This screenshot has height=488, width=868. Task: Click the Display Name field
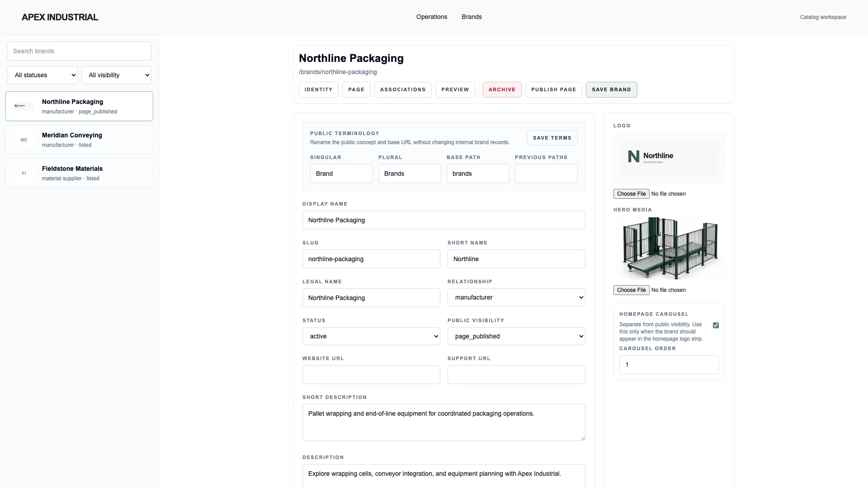point(443,220)
